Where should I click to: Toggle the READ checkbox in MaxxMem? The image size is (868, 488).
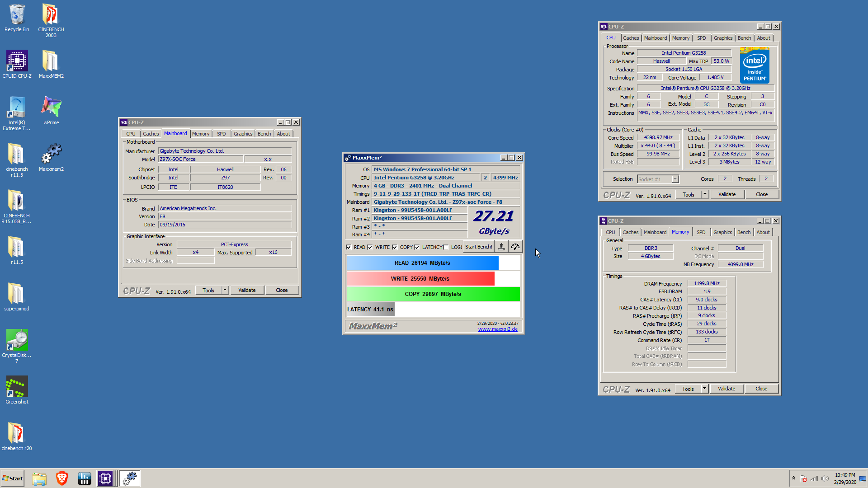click(x=349, y=247)
